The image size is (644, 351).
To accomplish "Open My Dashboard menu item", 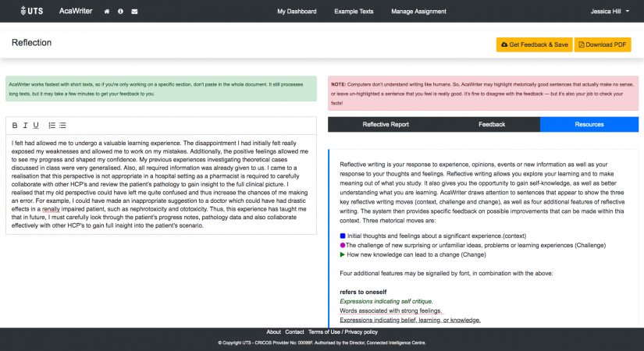I will [297, 12].
